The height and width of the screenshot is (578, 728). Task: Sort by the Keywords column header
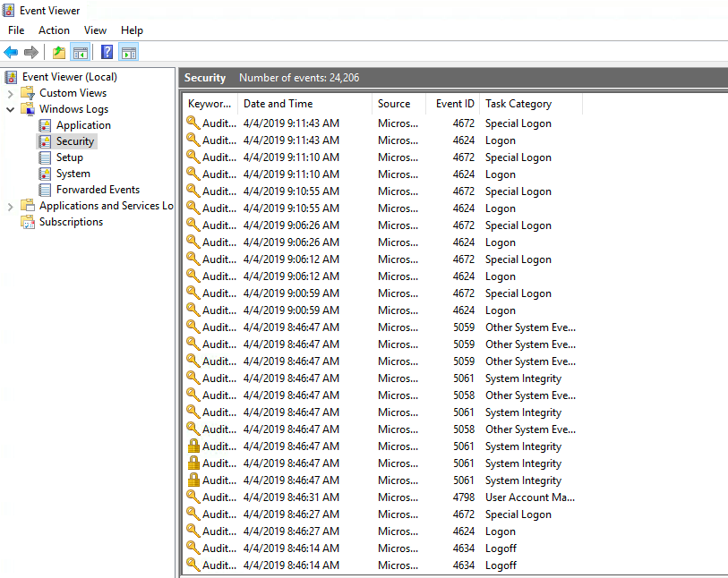click(x=210, y=104)
